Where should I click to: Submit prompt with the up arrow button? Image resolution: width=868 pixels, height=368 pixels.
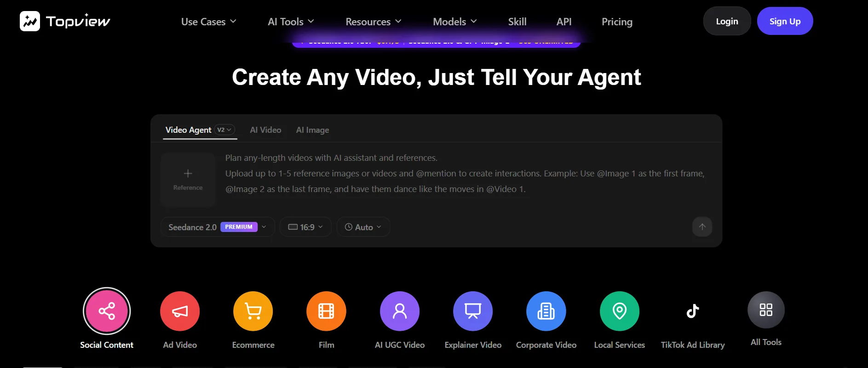[702, 226]
